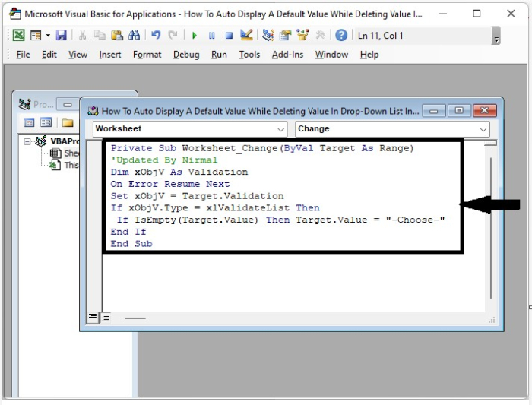Close the code window

pos(485,111)
